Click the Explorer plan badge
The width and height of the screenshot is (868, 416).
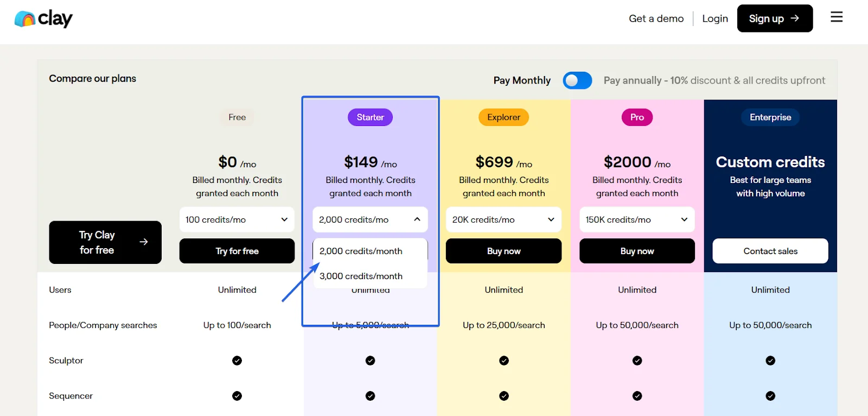[503, 117]
